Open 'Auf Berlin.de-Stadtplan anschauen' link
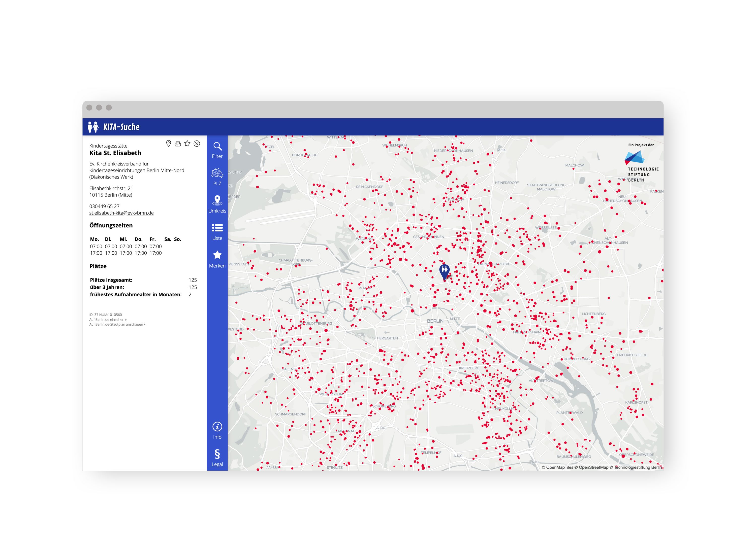 point(117,325)
